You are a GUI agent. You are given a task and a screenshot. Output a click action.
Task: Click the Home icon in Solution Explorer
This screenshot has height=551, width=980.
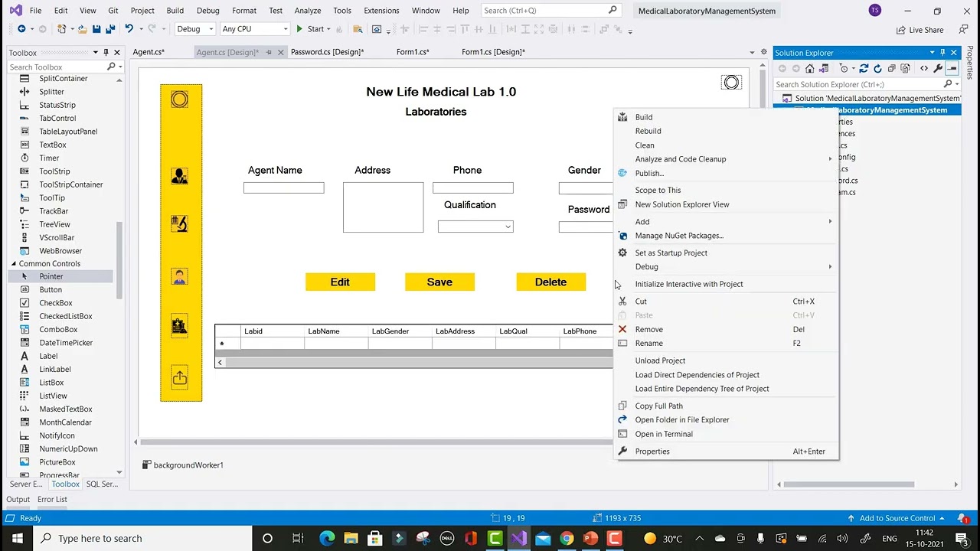click(x=809, y=69)
